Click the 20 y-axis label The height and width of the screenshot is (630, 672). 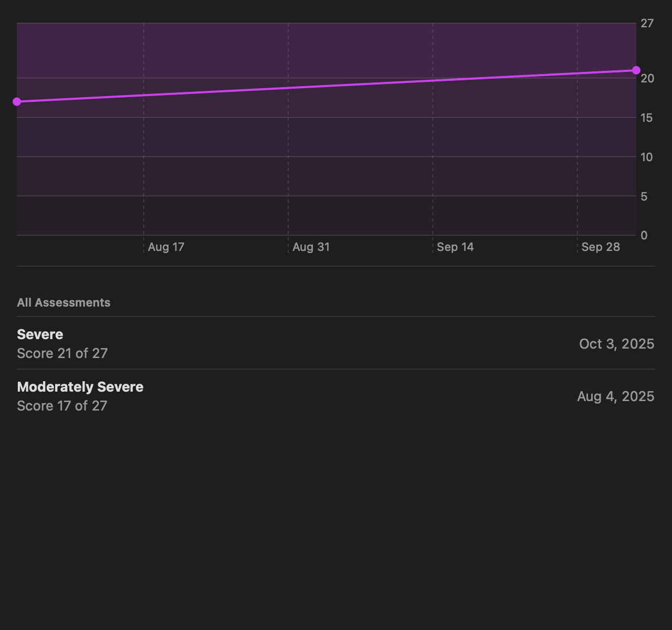click(x=647, y=79)
